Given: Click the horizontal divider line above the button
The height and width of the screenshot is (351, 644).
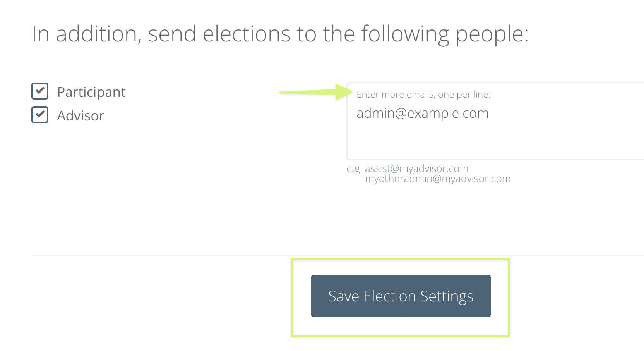Looking at the screenshot, I should [x=155, y=255].
